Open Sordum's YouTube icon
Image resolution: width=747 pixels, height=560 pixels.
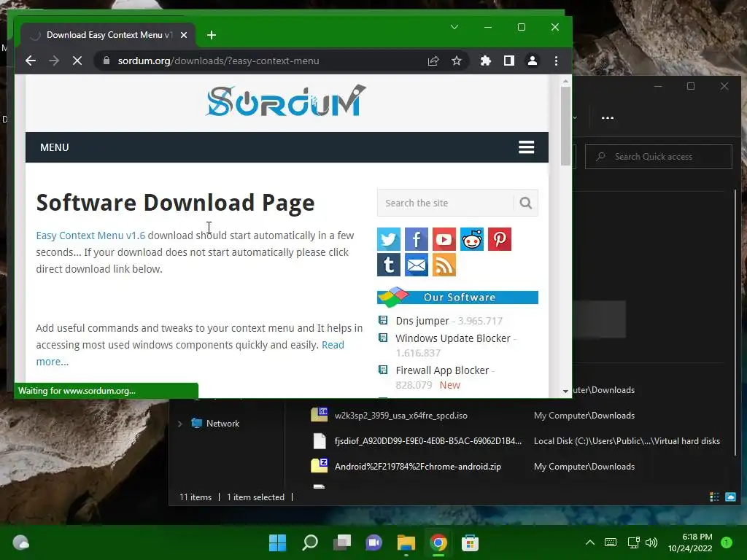tap(444, 239)
